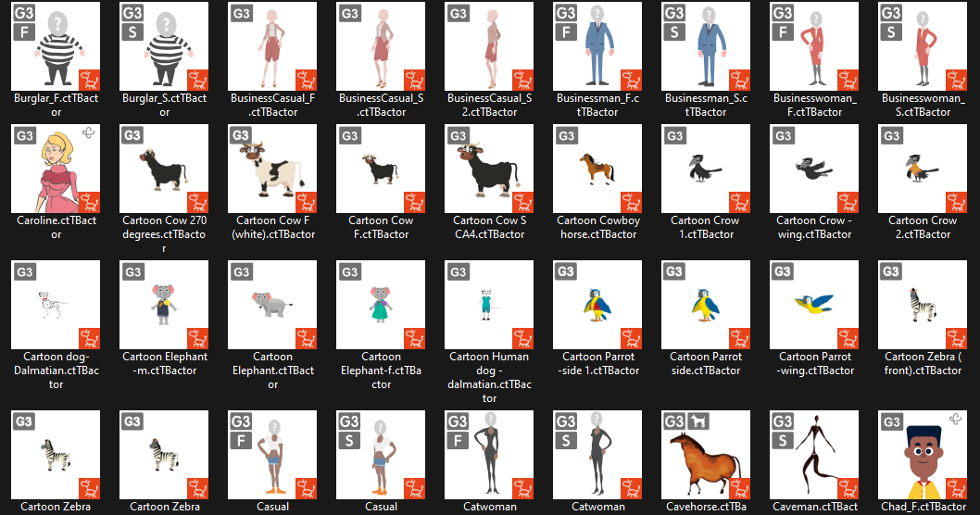Click the Cartoon Cowboy horse icon

597,169
